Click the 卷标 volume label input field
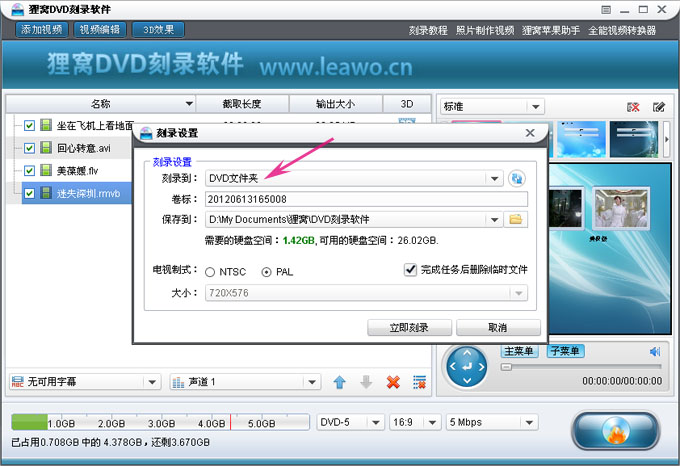Screen dimensions: 680x466 click(366, 199)
